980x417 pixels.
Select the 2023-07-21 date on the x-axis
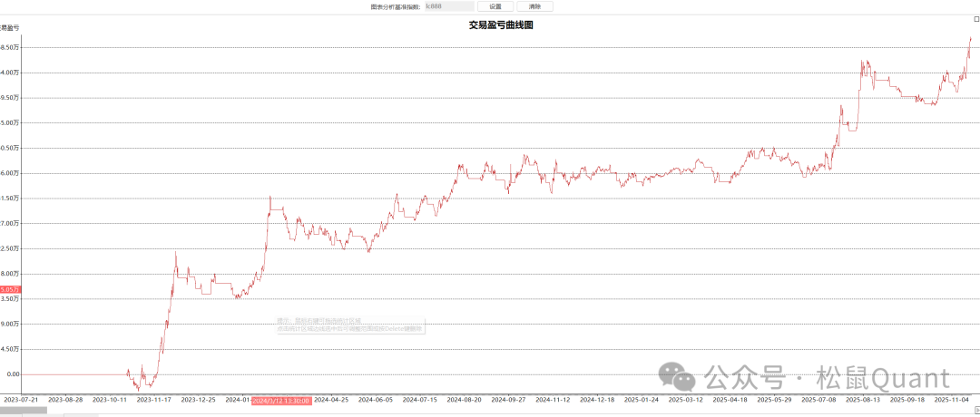(22, 399)
